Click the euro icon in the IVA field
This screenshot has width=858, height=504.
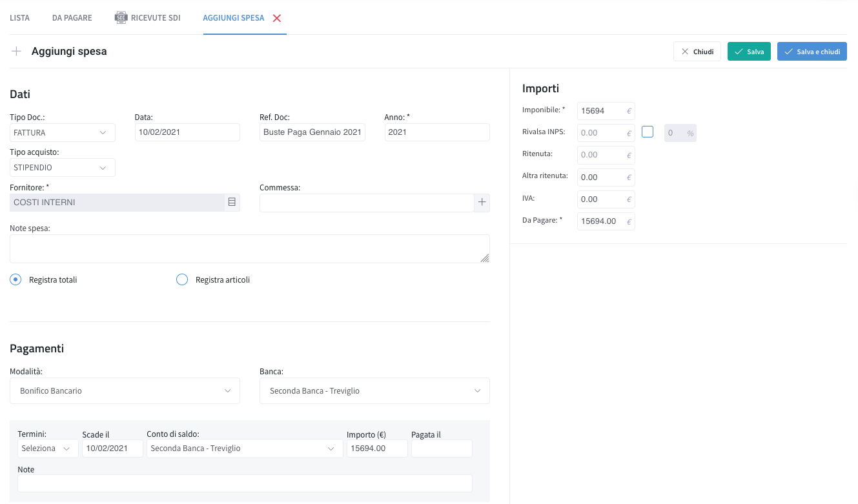pyautogui.click(x=629, y=199)
